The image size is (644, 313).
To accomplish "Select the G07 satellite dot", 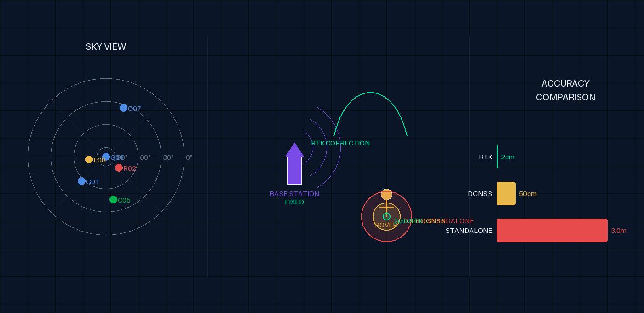I will tap(123, 108).
